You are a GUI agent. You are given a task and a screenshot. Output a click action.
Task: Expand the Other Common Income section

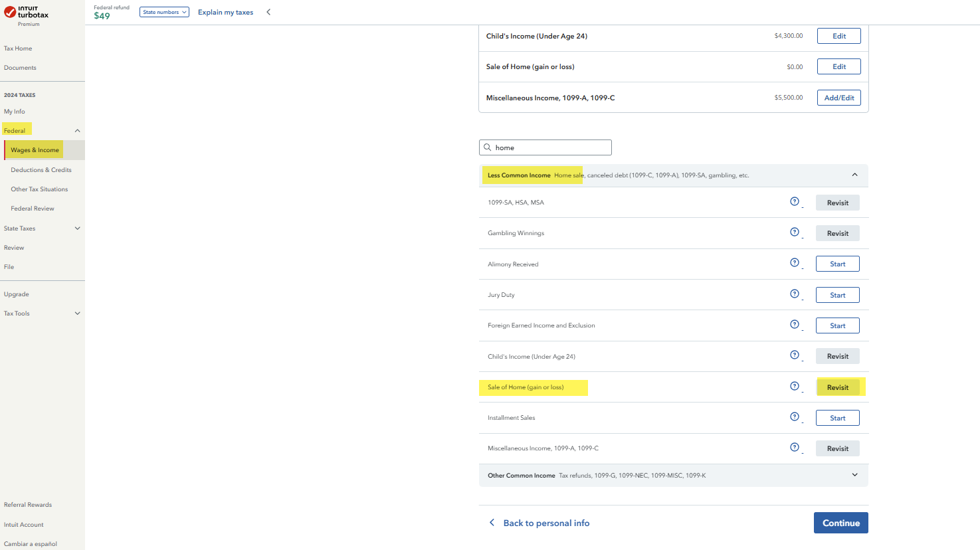click(854, 475)
